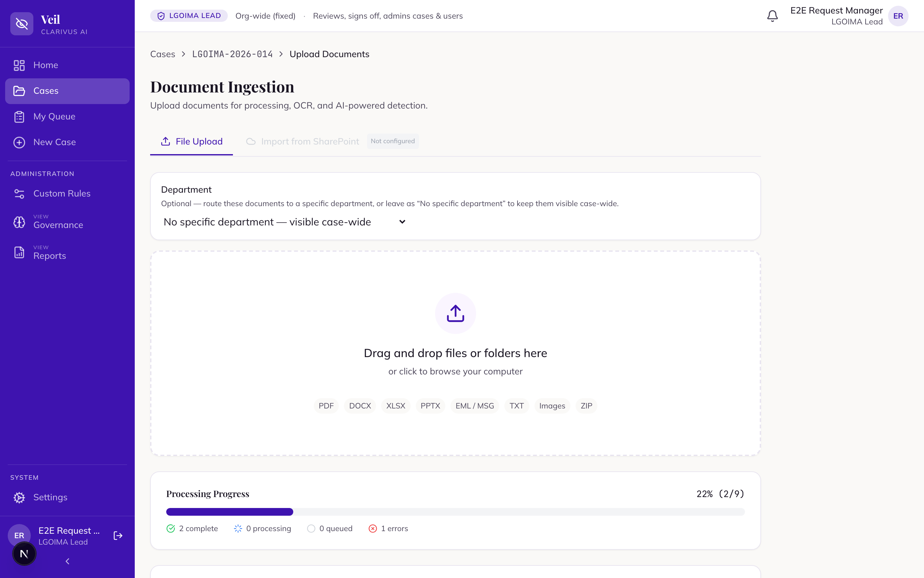The image size is (924, 578).
Task: Click the 2 complete status text
Action: [199, 529]
